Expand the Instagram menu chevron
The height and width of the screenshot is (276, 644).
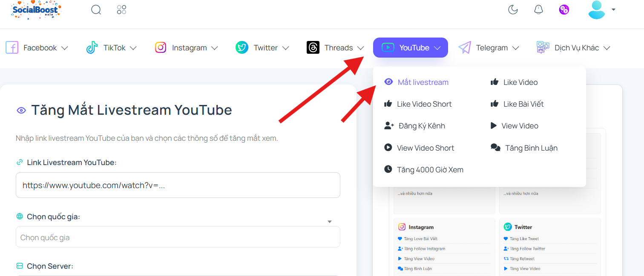[214, 48]
